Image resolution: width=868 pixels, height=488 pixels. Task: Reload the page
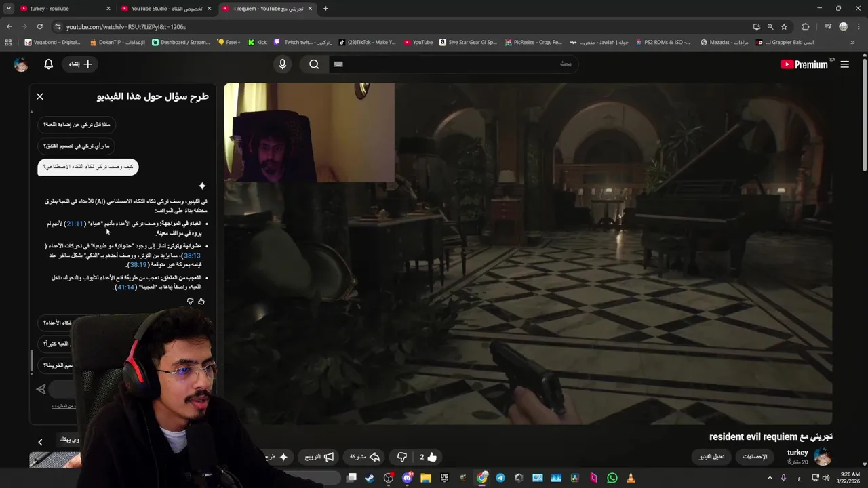pos(40,27)
